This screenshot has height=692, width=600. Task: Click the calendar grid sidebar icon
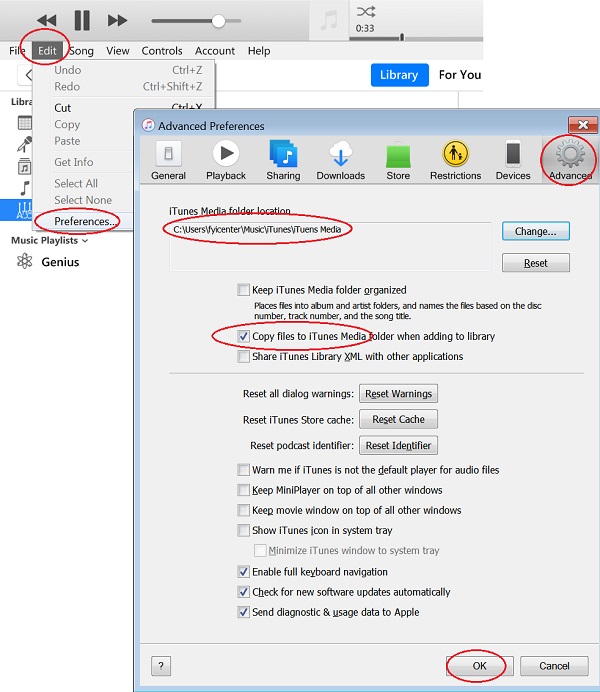point(25,123)
